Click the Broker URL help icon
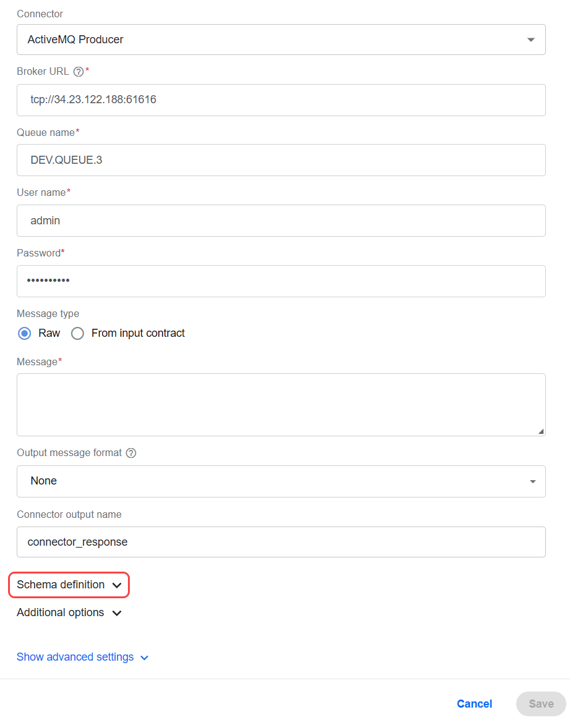Viewport: 570px width, 728px height. pos(79,72)
